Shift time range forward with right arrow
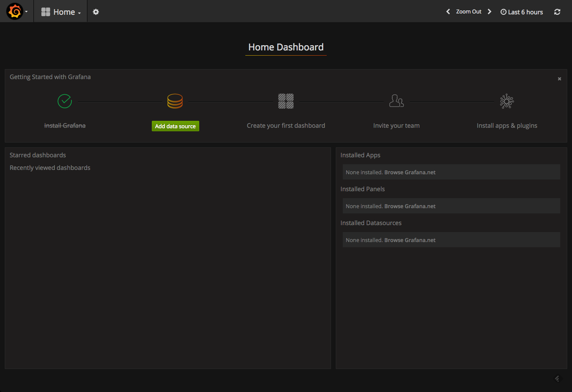Screen dimensions: 572x392 coord(489,12)
